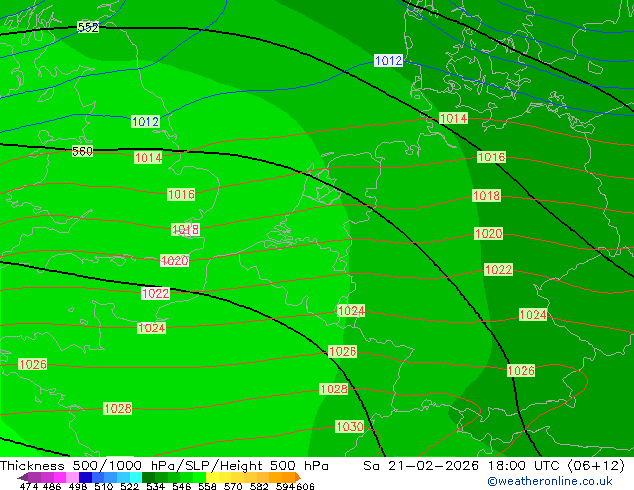Click the 558 legend scale value
Screen dimensions: 634x490
207,486
